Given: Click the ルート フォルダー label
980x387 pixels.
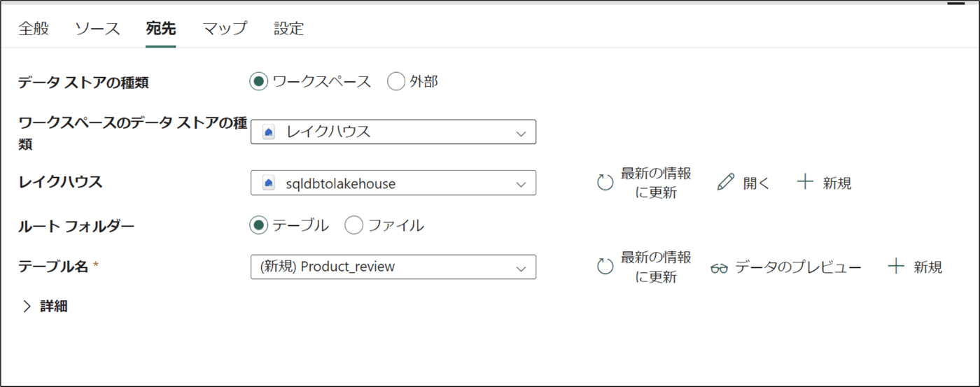Looking at the screenshot, I should point(76,225).
